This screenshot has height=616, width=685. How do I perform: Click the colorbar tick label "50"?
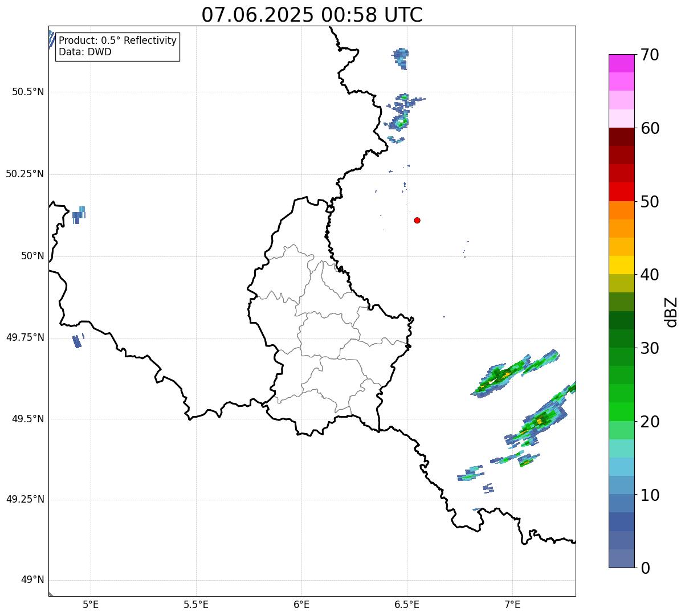tap(649, 202)
